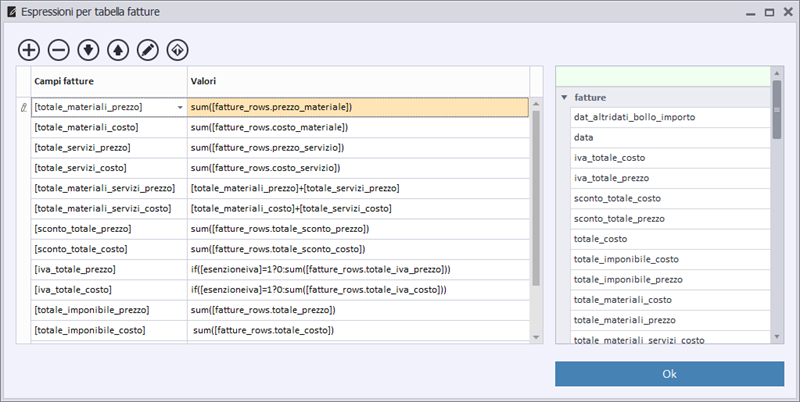The image size is (800, 403).
Task: Select the data field in the fatture list
Action: 670,137
